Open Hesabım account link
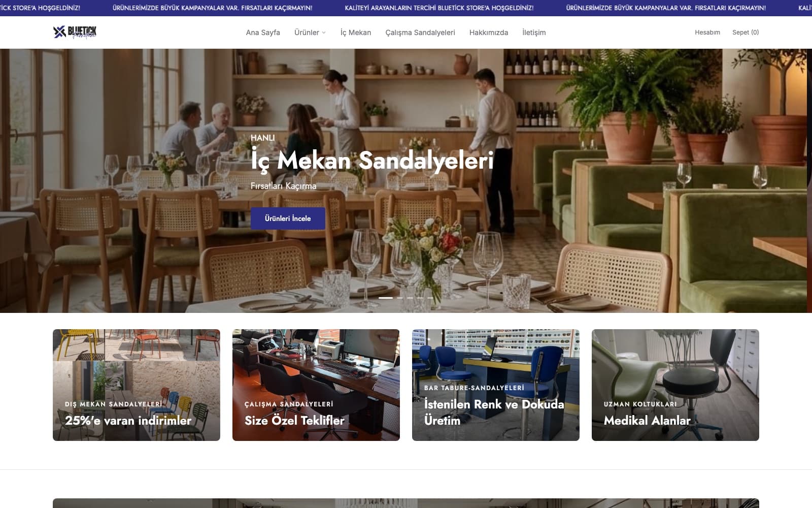 [x=707, y=33]
